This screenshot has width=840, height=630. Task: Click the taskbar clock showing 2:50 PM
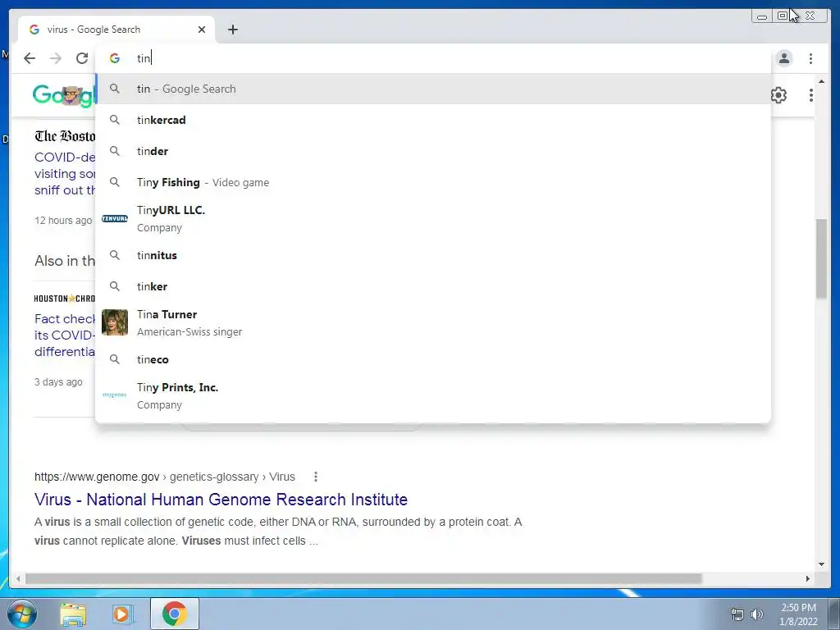pos(798,614)
